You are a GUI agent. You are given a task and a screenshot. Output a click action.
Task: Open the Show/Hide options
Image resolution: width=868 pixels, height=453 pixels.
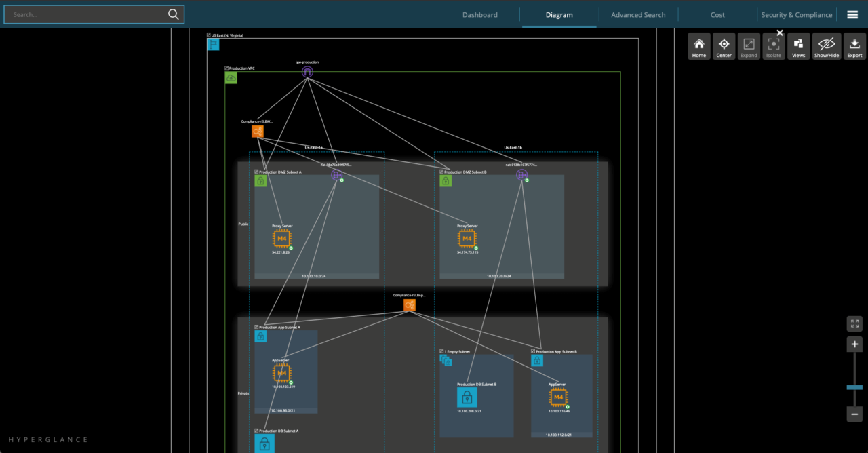(x=826, y=46)
